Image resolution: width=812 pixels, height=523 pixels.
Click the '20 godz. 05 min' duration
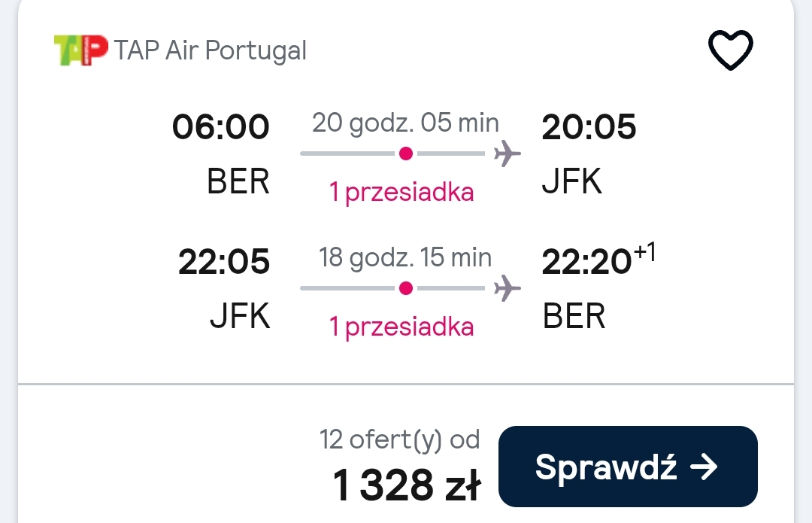[405, 123]
